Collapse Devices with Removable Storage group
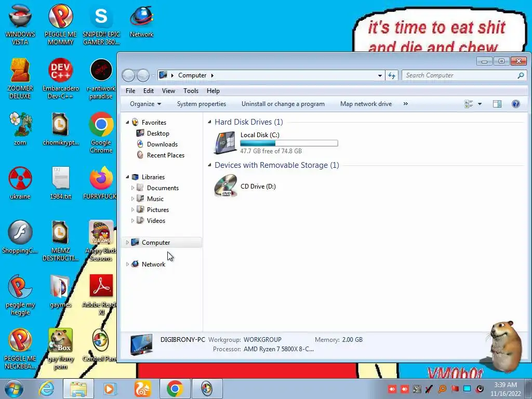532x399 pixels. pyautogui.click(x=209, y=165)
